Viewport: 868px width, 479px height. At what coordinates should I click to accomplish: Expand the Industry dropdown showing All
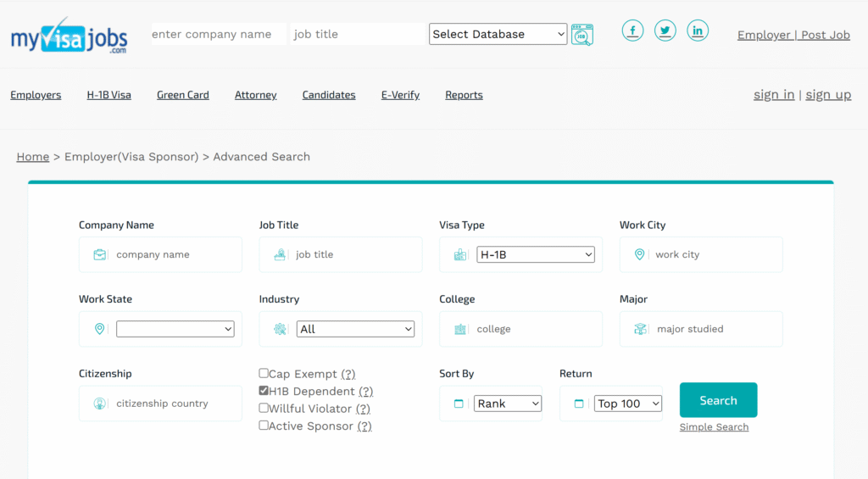(x=355, y=329)
